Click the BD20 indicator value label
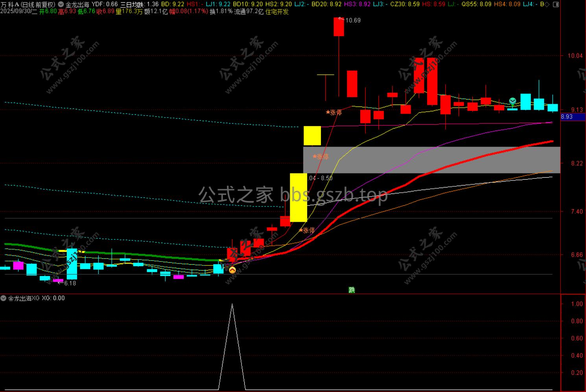 pos(326,4)
